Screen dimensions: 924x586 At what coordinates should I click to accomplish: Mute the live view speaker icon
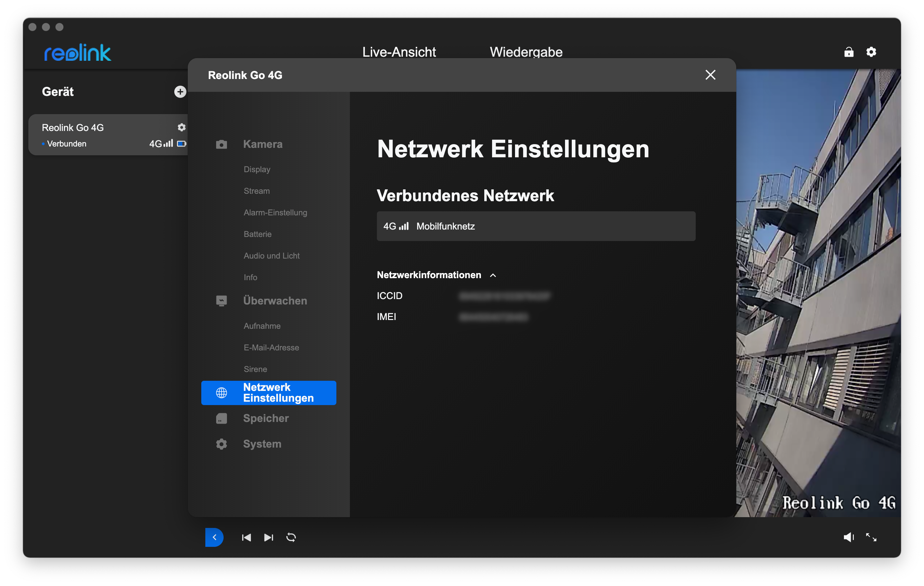[848, 537]
